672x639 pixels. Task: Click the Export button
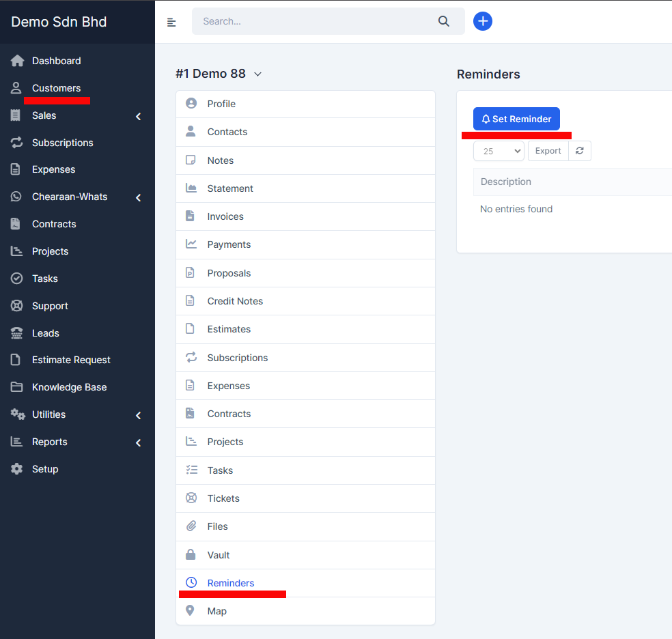click(x=548, y=151)
